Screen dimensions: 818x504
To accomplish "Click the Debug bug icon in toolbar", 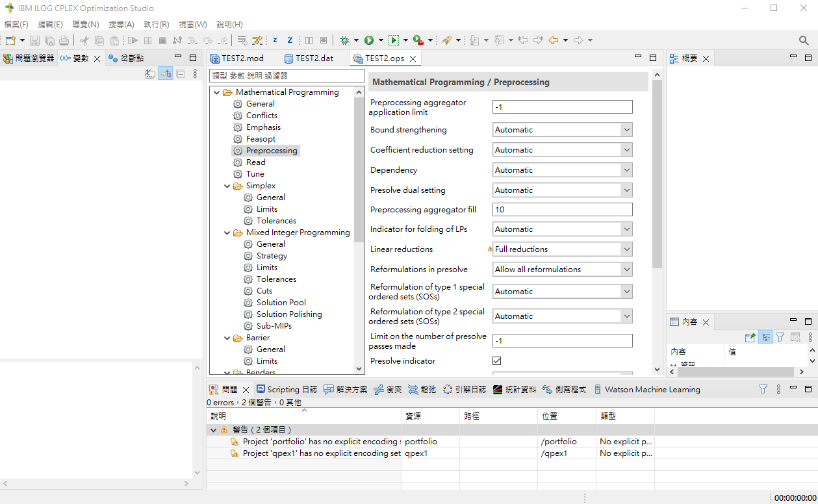I will point(344,40).
